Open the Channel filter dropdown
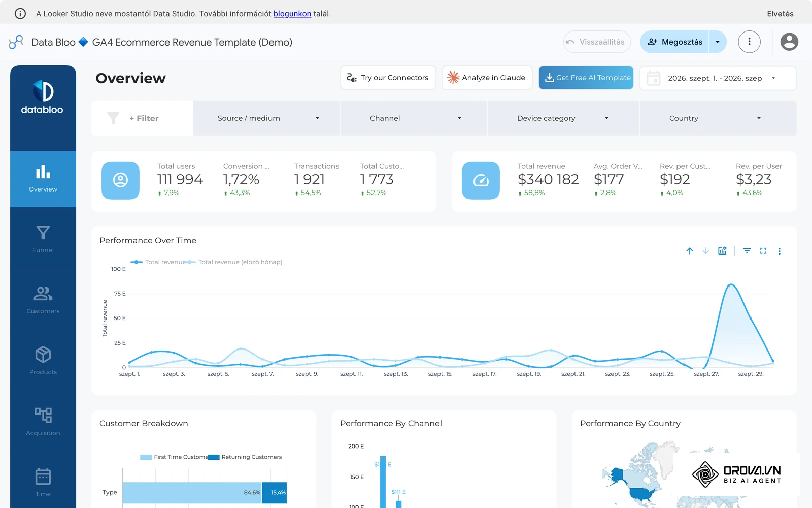 tap(413, 118)
